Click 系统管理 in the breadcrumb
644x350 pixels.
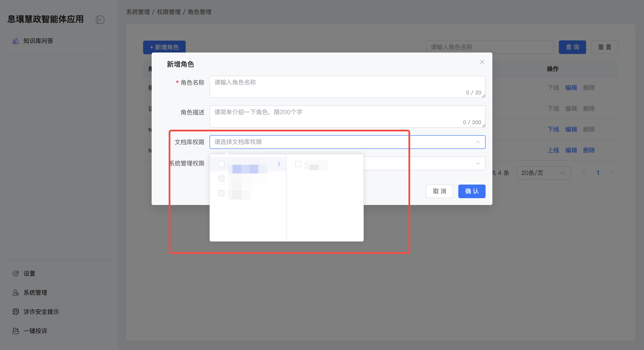click(138, 12)
